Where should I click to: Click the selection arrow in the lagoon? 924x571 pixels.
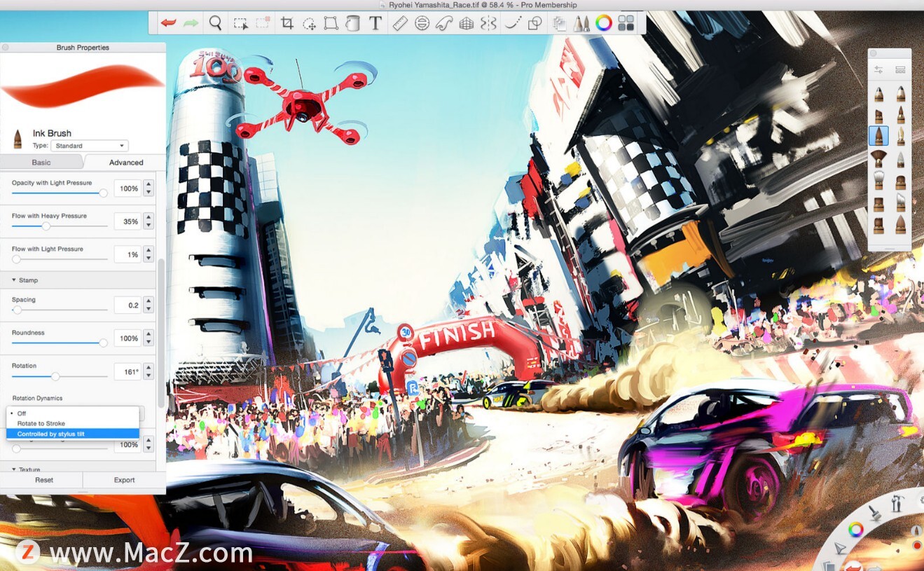coord(840,548)
